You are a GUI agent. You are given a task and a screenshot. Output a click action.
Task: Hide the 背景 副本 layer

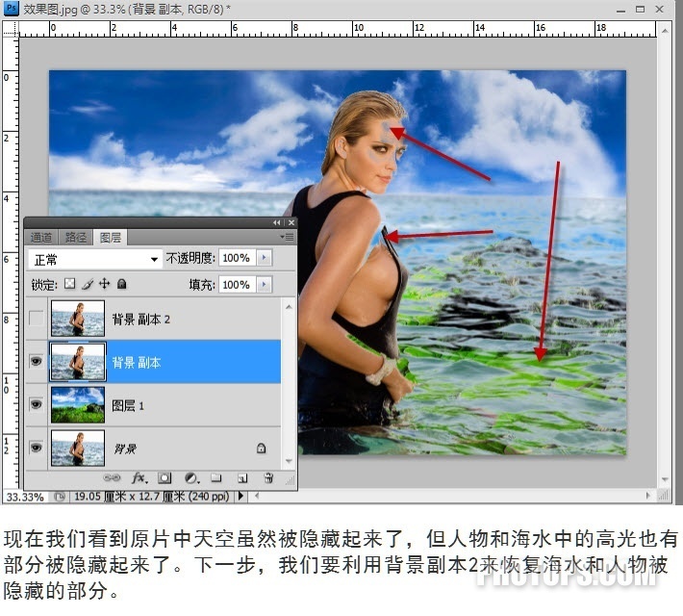(x=37, y=361)
